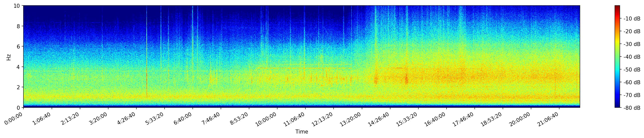Click the 10 Hz tick label
The height and width of the screenshot is (138, 644).
[17, 6]
